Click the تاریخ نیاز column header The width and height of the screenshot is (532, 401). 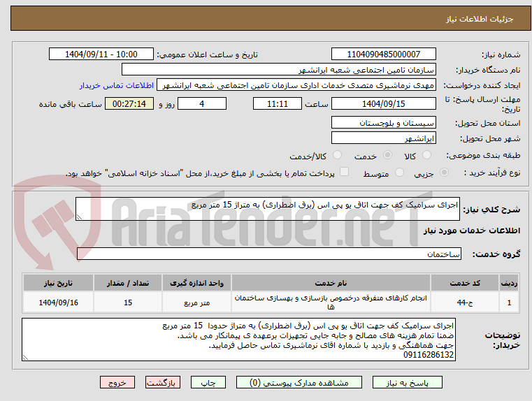click(x=58, y=283)
